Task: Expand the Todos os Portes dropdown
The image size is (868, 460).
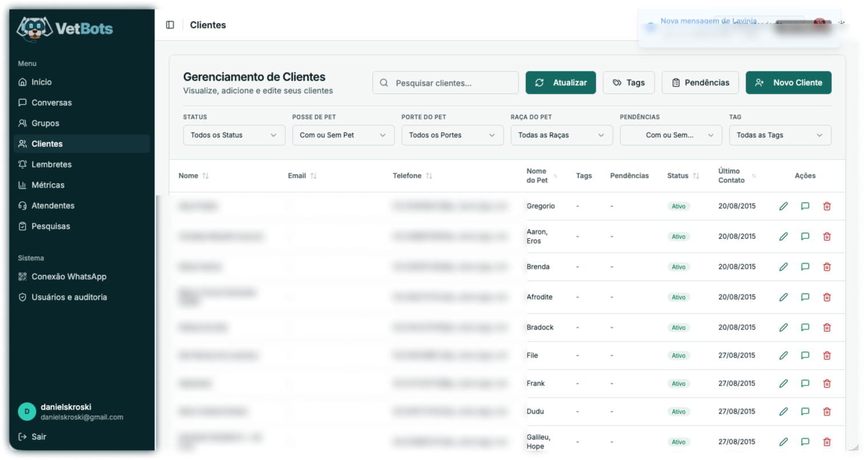Action: 452,135
